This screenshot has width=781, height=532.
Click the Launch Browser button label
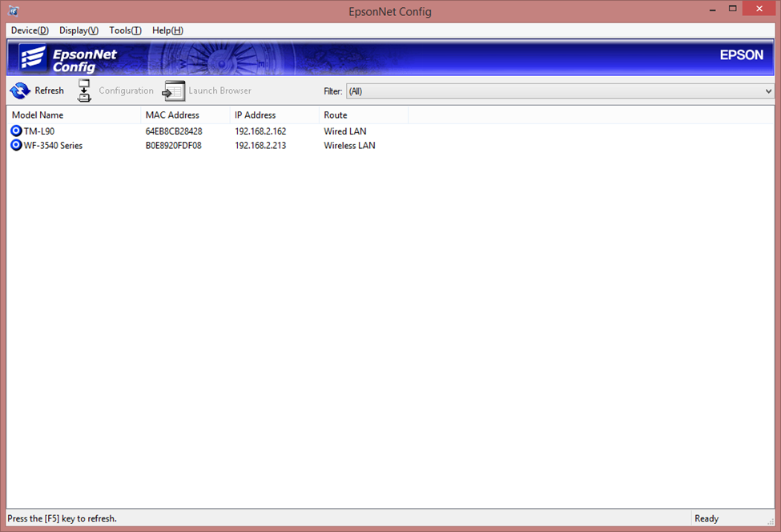tap(219, 91)
